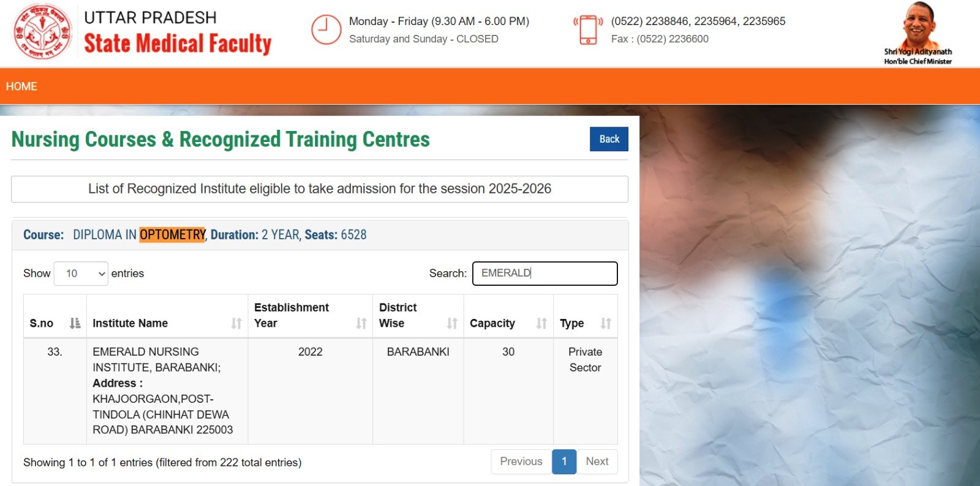Image resolution: width=980 pixels, height=486 pixels.
Task: Click District Wise sort arrows icon
Action: [x=452, y=323]
